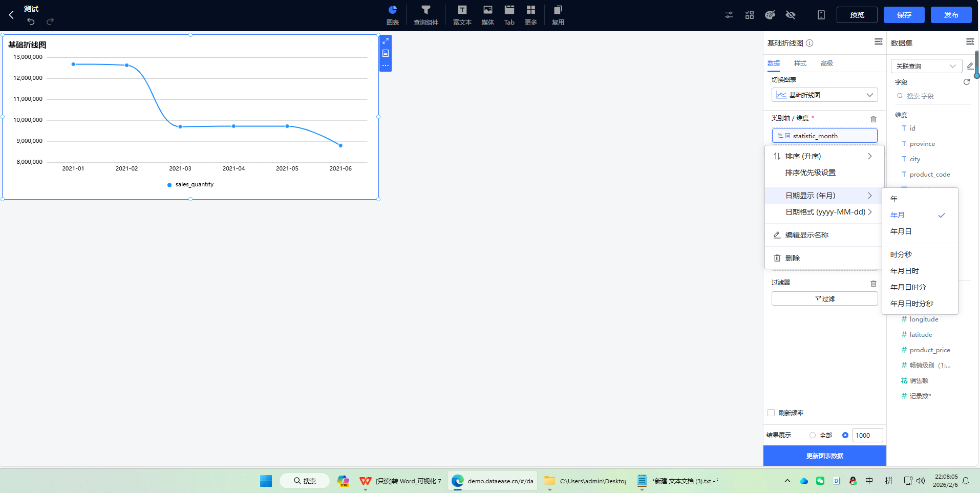Click the info icon beside 基础折线图
Viewport: 980px width, 493px height.
coord(809,43)
